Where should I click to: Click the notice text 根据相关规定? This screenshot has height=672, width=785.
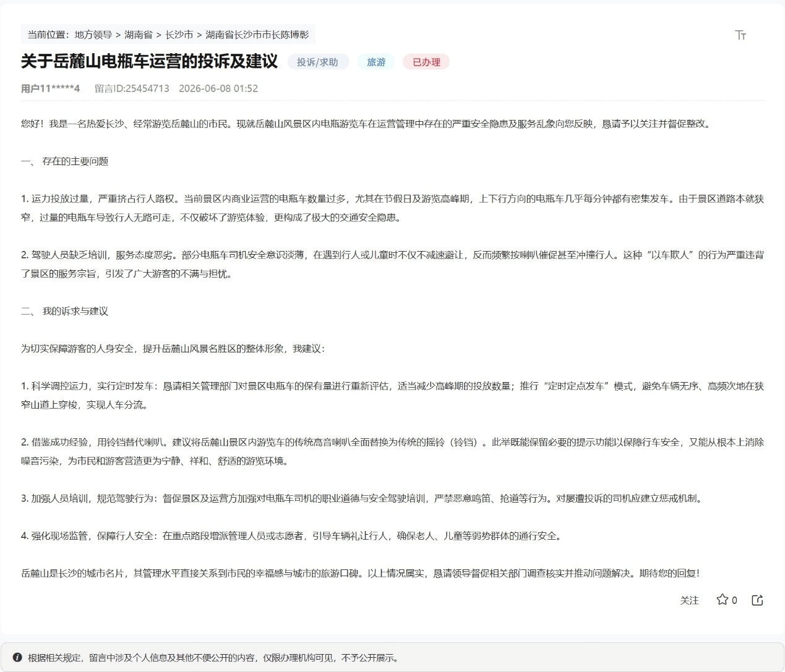pyautogui.click(x=214, y=658)
